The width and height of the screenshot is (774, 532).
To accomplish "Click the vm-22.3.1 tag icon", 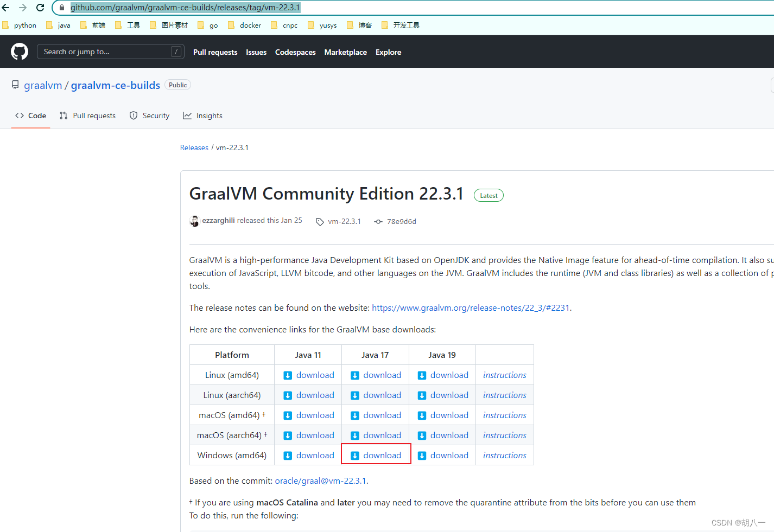I will click(x=320, y=222).
